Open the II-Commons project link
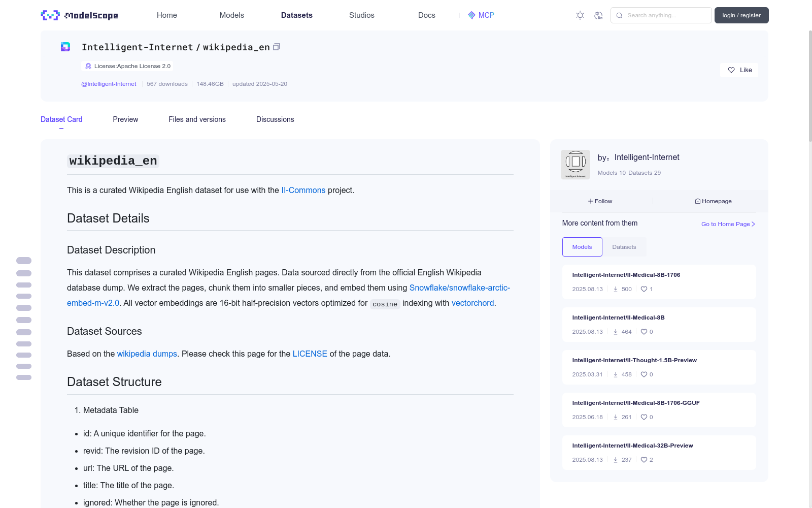Viewport: 812px width, 508px height. (x=303, y=190)
